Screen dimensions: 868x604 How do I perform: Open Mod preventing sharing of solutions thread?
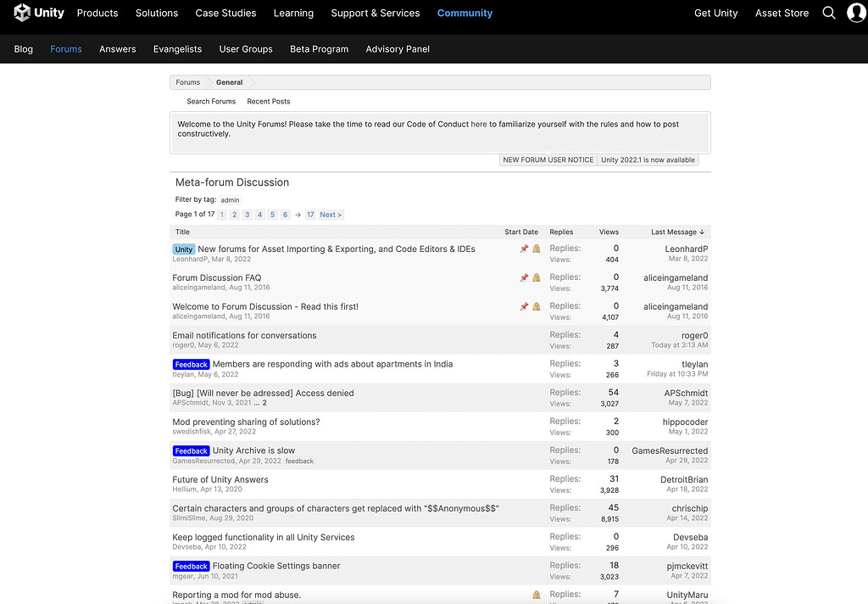pos(246,422)
